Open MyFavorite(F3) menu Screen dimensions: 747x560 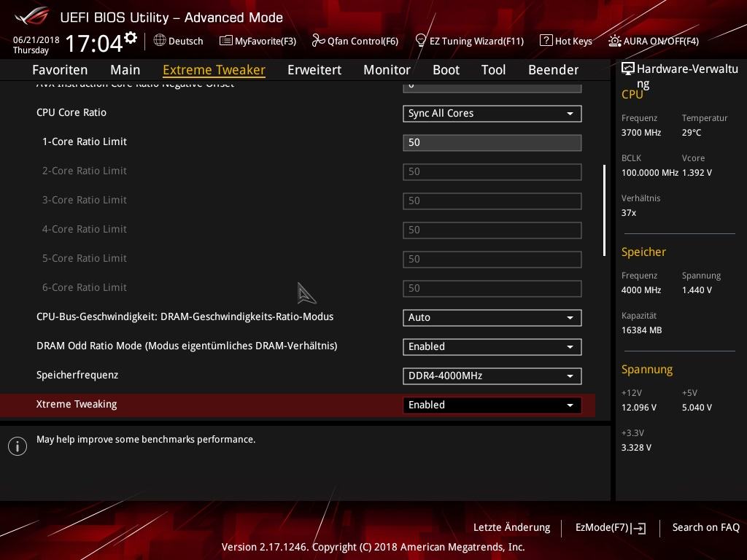coord(258,41)
